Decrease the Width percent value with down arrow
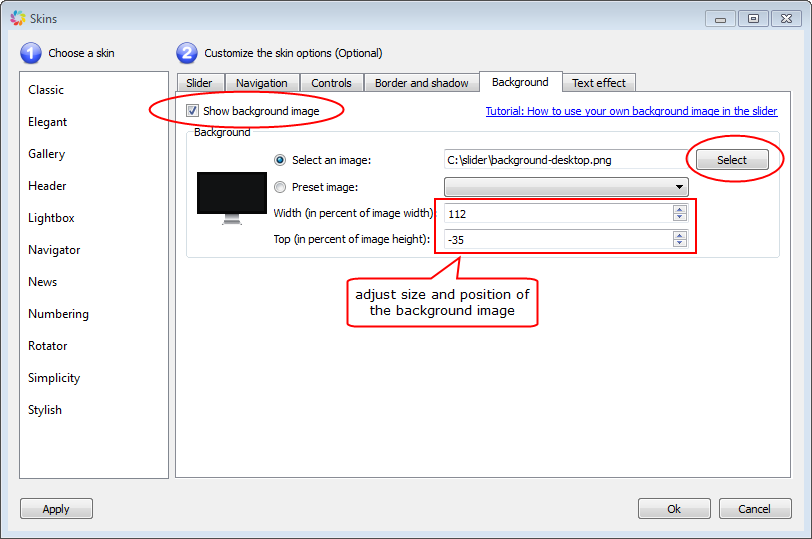Image resolution: width=812 pixels, height=539 pixels. [679, 217]
